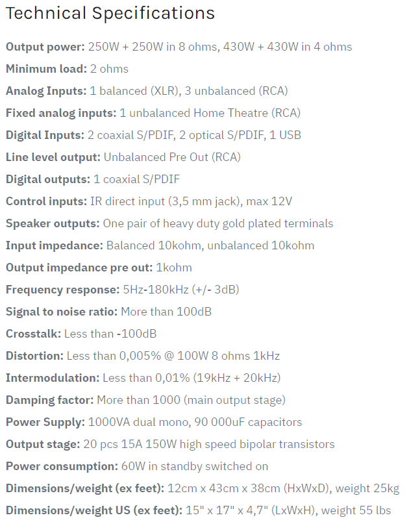Click the Power consumption label
This screenshot has width=420, height=524.
[x=62, y=466]
